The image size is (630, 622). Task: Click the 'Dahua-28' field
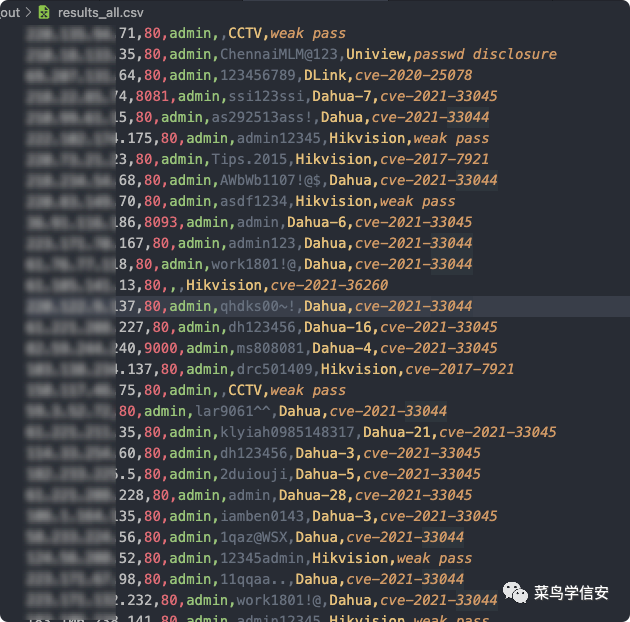(313, 495)
